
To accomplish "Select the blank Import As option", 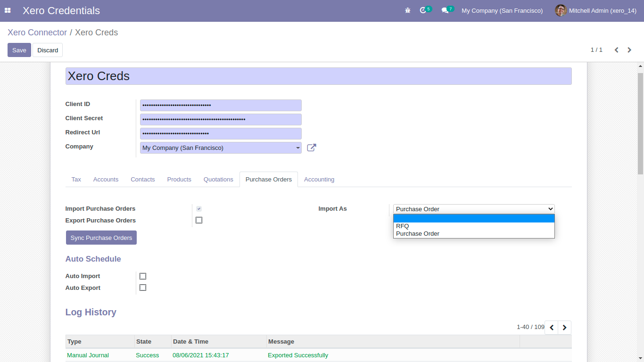I will point(474,219).
